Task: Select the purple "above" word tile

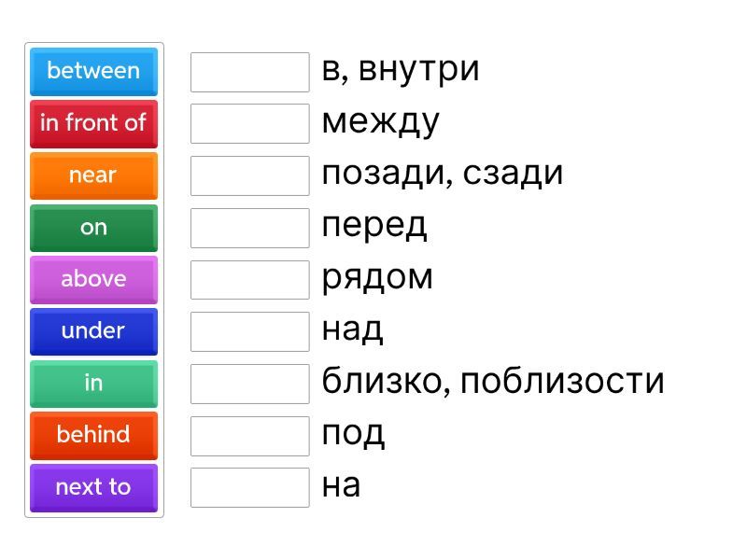Action: pyautogui.click(x=93, y=279)
